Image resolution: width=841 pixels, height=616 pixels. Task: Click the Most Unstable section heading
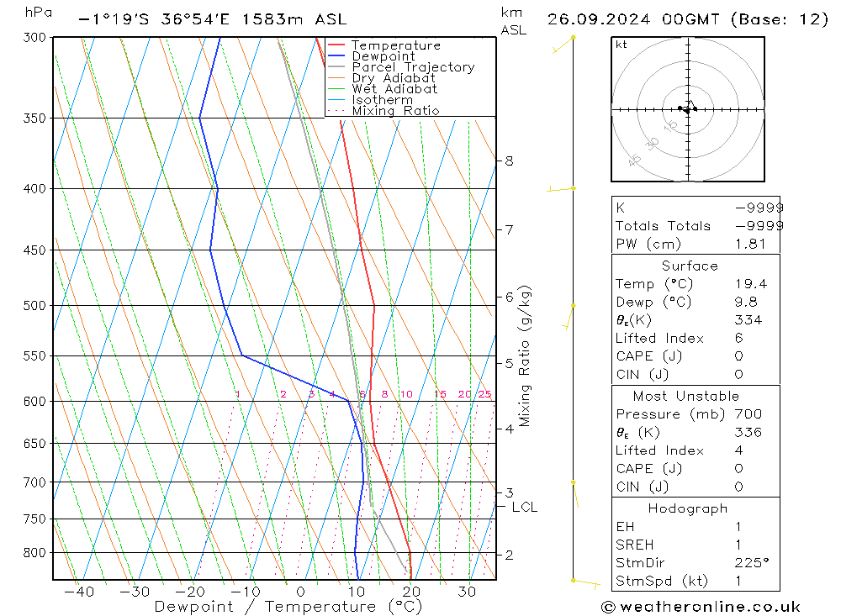(x=686, y=396)
